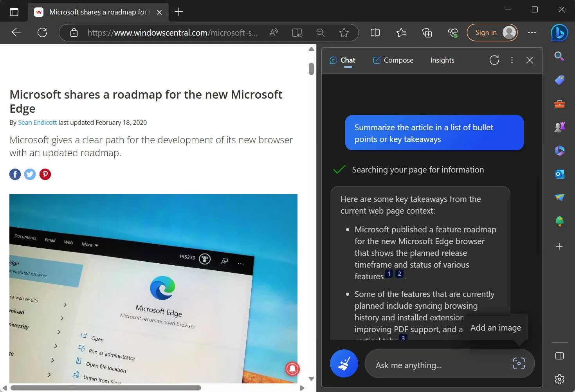Refresh the Copilot chat conversation
This screenshot has height=392, width=575.
[494, 60]
